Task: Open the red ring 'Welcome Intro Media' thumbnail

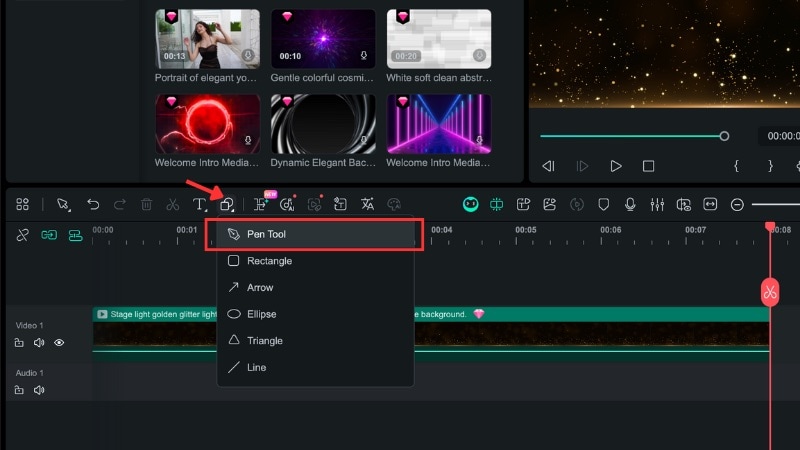Action: pos(207,124)
